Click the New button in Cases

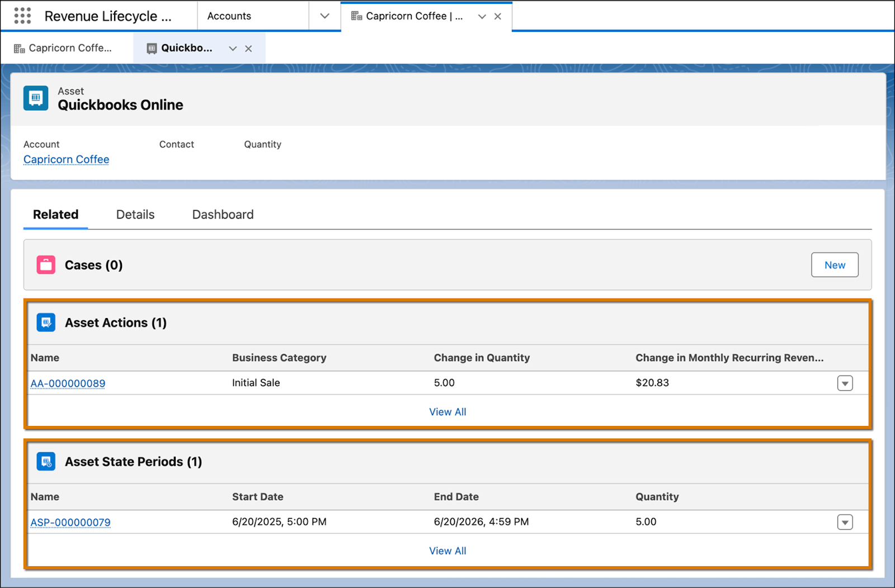coord(835,265)
